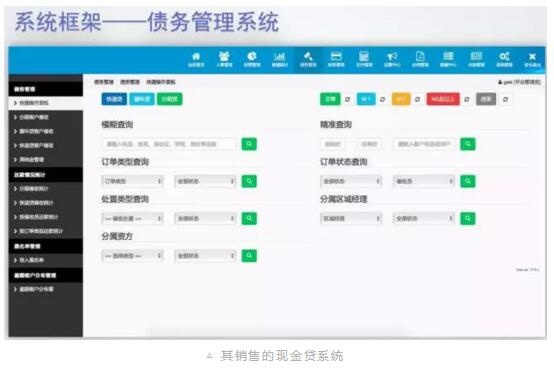Click the gray filter button
The image size is (554, 369).
[486, 99]
